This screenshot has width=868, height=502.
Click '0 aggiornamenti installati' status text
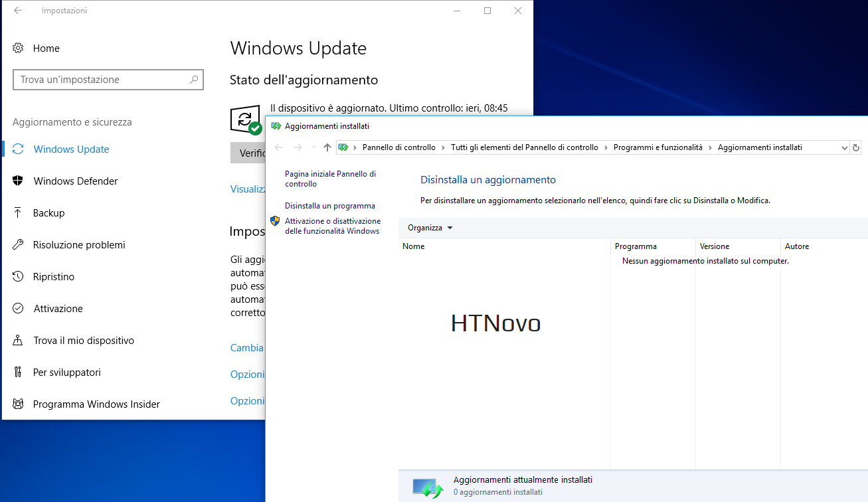click(x=498, y=492)
